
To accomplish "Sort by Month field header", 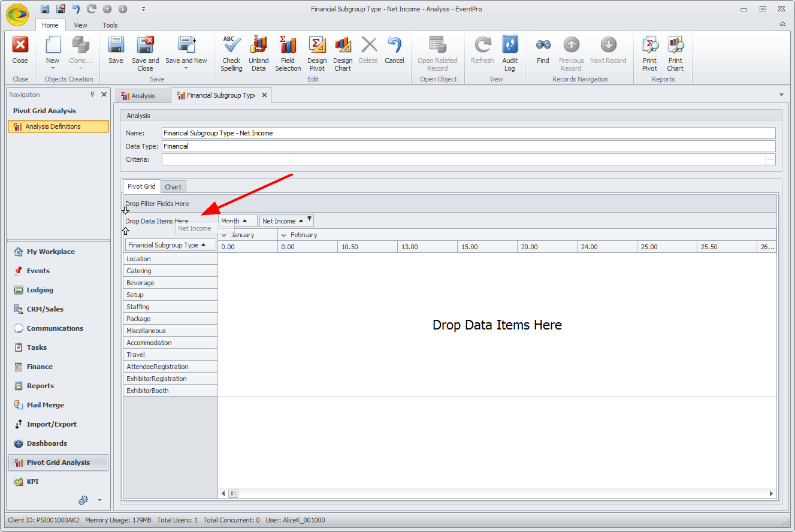I will point(238,221).
